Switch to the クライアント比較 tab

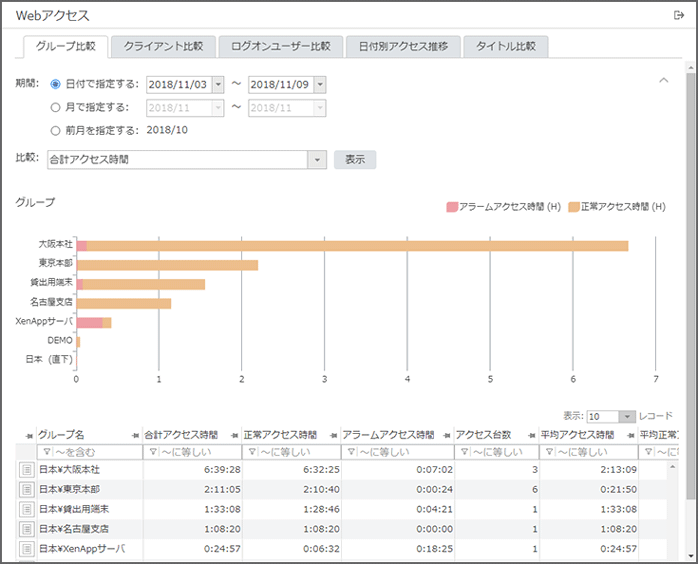[x=163, y=46]
